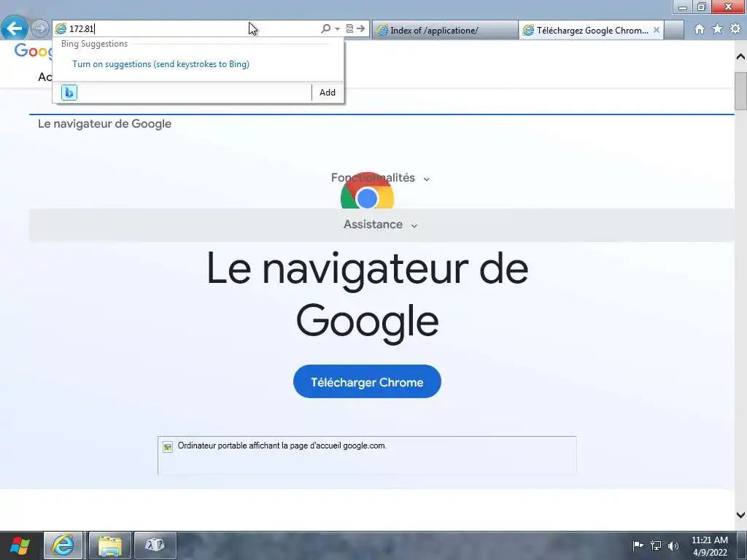
Task: Turn on Bing suggestions link
Action: click(160, 64)
